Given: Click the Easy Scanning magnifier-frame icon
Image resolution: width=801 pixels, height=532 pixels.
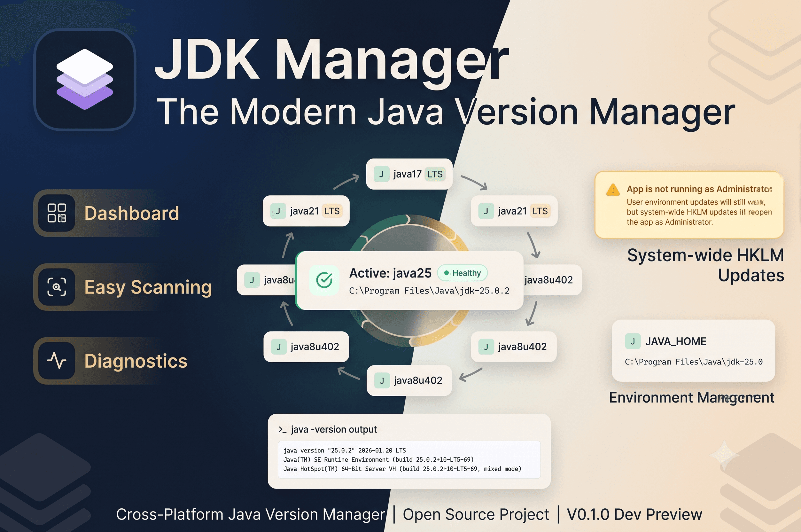Looking at the screenshot, I should coord(57,287).
